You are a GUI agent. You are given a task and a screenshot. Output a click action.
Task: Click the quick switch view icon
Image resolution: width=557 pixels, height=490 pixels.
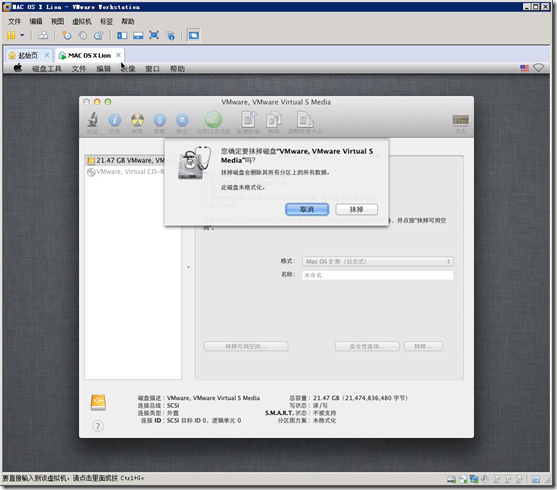pos(138,35)
